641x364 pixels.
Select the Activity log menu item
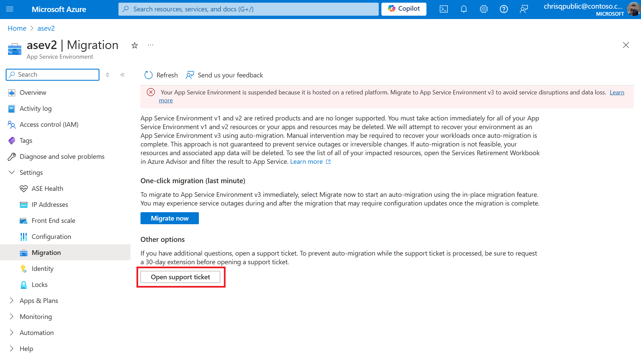[x=36, y=108]
